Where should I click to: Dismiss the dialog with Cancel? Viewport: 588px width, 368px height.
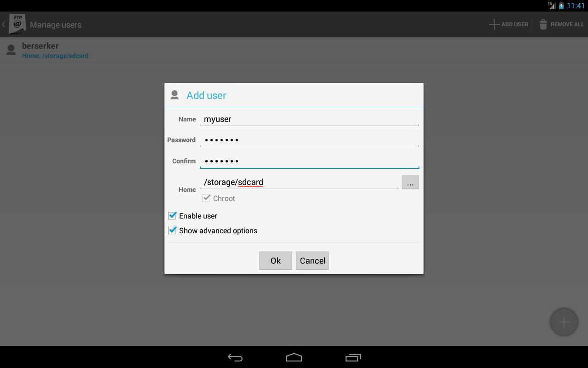pyautogui.click(x=312, y=260)
